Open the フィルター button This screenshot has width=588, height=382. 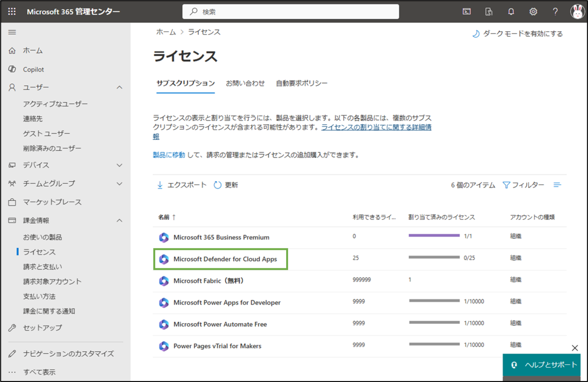pyautogui.click(x=523, y=185)
